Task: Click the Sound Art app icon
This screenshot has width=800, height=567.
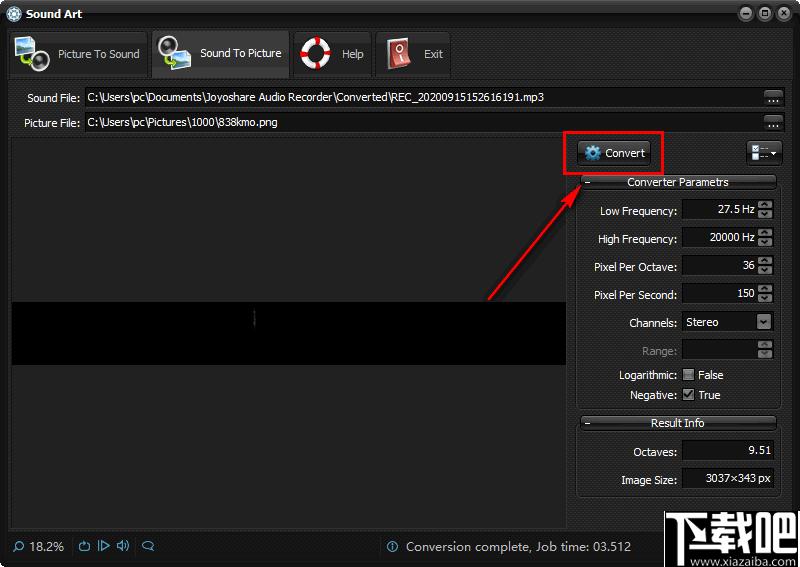Action: coord(14,14)
